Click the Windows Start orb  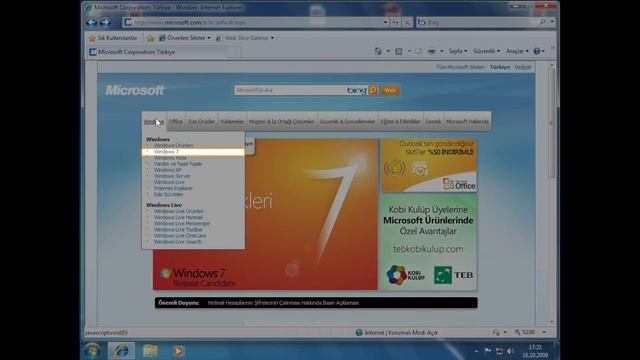[x=92, y=351]
